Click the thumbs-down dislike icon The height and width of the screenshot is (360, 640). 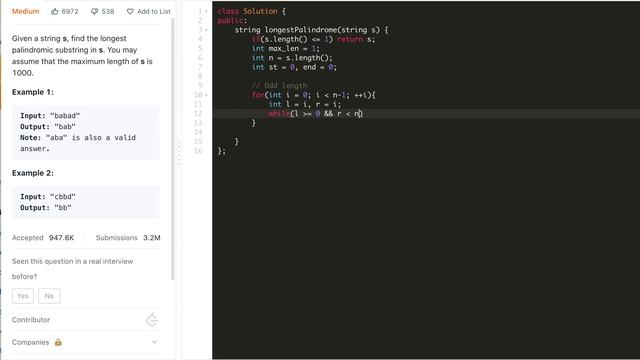tap(94, 12)
